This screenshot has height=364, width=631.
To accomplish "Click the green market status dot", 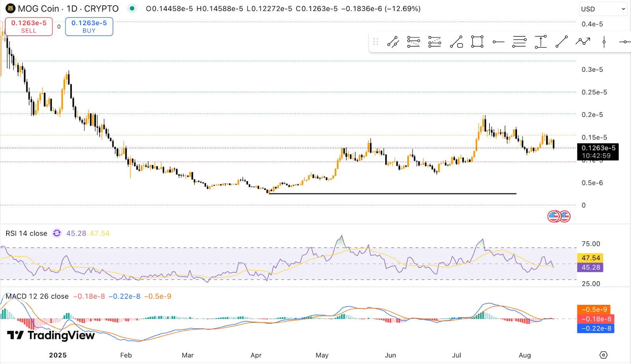I will click(x=132, y=8).
